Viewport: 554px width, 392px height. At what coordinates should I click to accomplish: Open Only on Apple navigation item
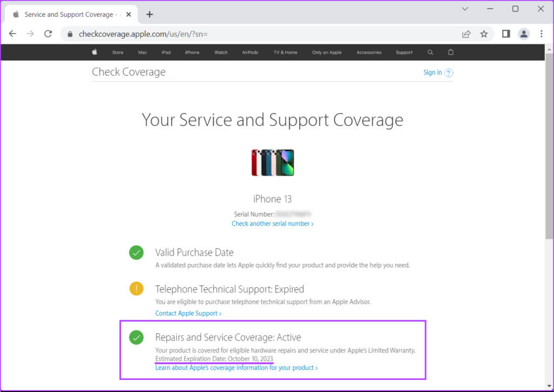coord(327,52)
